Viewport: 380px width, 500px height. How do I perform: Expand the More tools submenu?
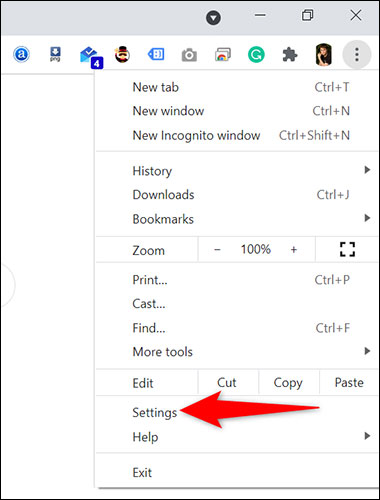click(x=237, y=352)
